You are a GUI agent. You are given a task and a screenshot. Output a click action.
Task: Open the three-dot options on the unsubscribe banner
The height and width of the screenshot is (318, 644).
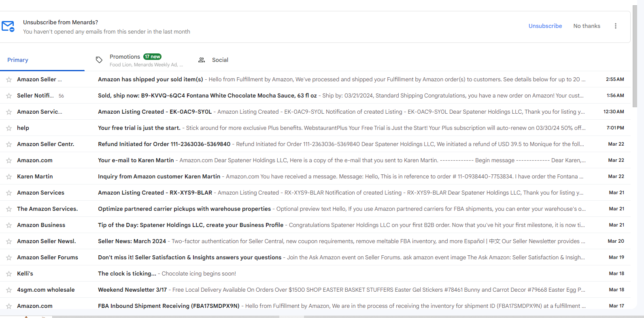[616, 26]
